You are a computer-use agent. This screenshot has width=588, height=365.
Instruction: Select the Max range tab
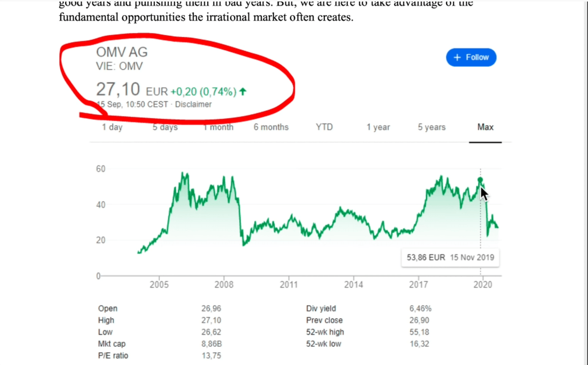tap(485, 127)
